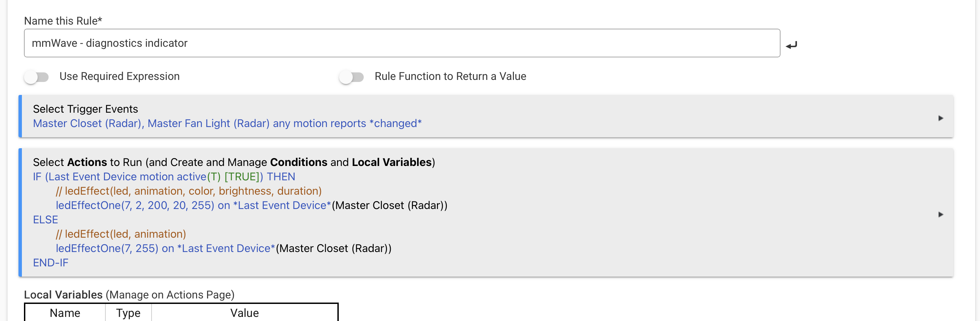
Task: Click the ledEffect(led, animation) comment line
Action: click(121, 234)
